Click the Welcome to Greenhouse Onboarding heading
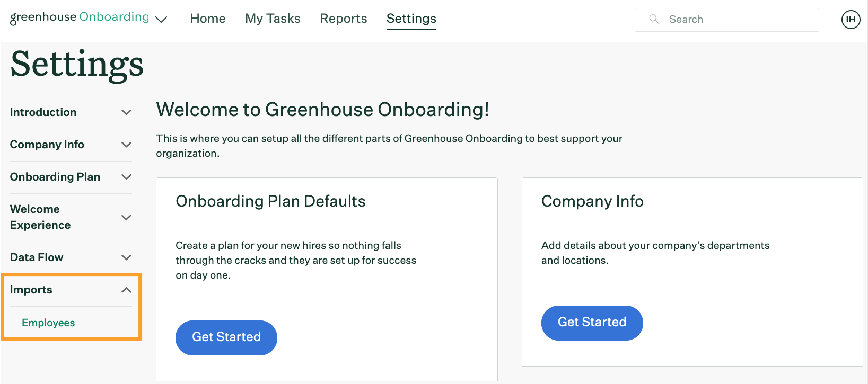Image resolution: width=868 pixels, height=384 pixels. 322,110
